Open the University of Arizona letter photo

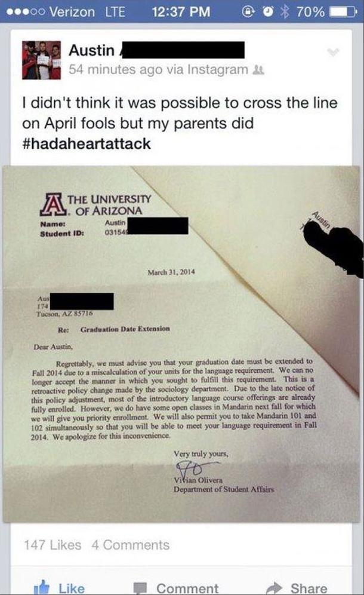(181, 343)
